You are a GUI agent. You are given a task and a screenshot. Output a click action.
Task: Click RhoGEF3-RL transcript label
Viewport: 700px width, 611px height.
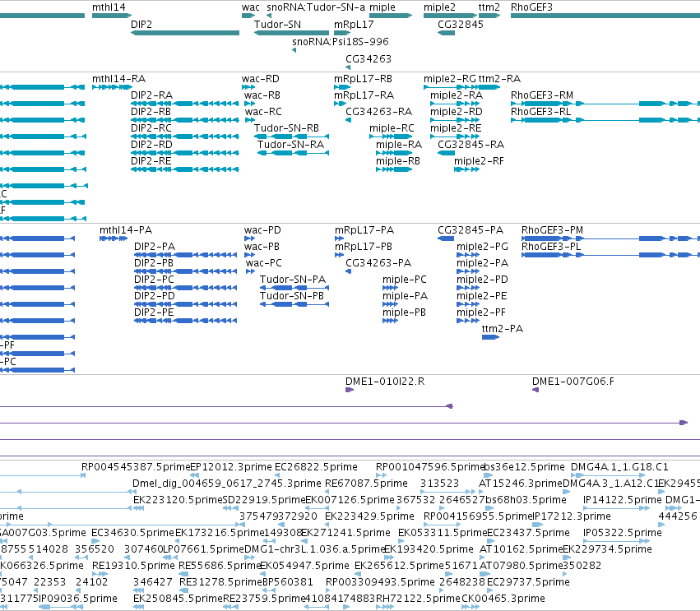(x=540, y=112)
